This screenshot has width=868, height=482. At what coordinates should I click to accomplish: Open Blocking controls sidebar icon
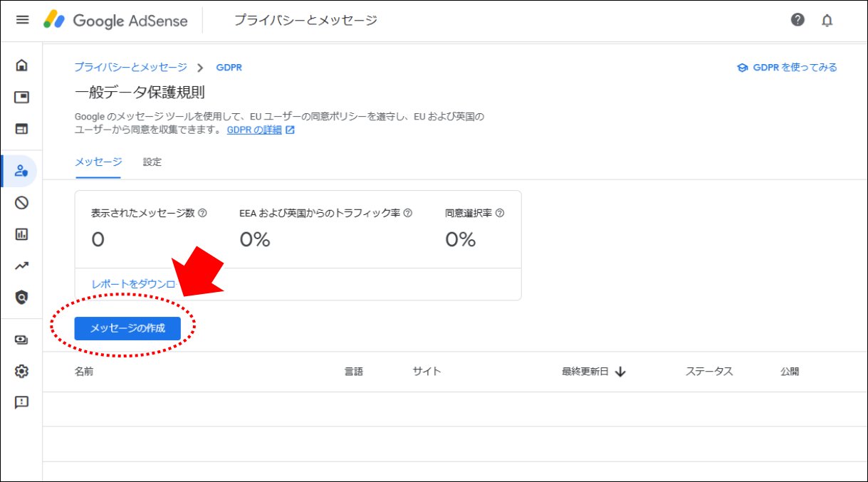coord(22,203)
